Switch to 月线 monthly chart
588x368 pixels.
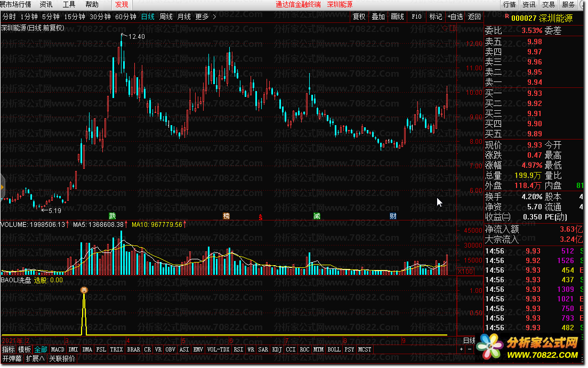tap(184, 17)
